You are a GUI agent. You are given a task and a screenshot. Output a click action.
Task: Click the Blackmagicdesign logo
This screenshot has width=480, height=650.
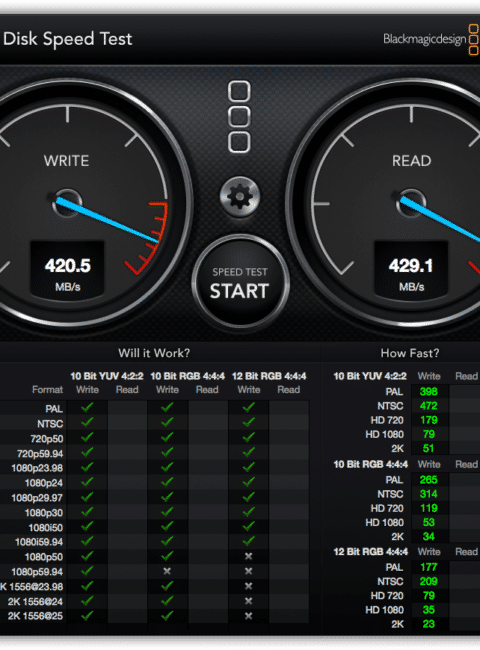tap(431, 39)
